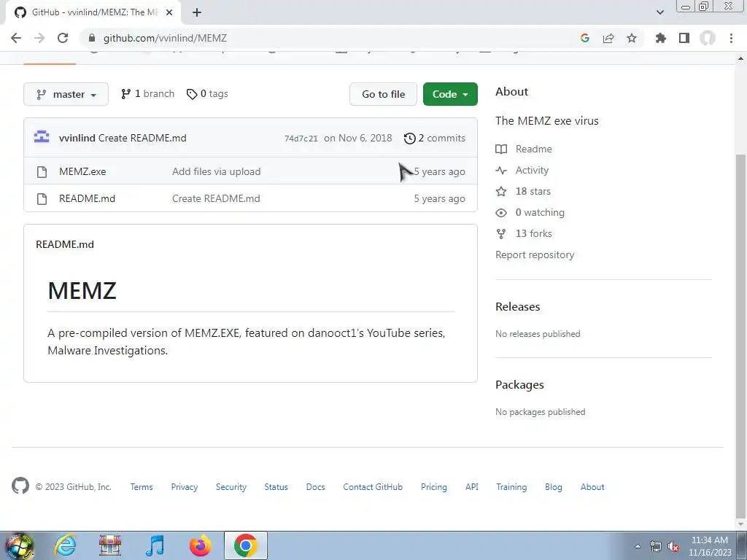The image size is (747, 560).
Task: Open the Terms footer link
Action: (142, 487)
